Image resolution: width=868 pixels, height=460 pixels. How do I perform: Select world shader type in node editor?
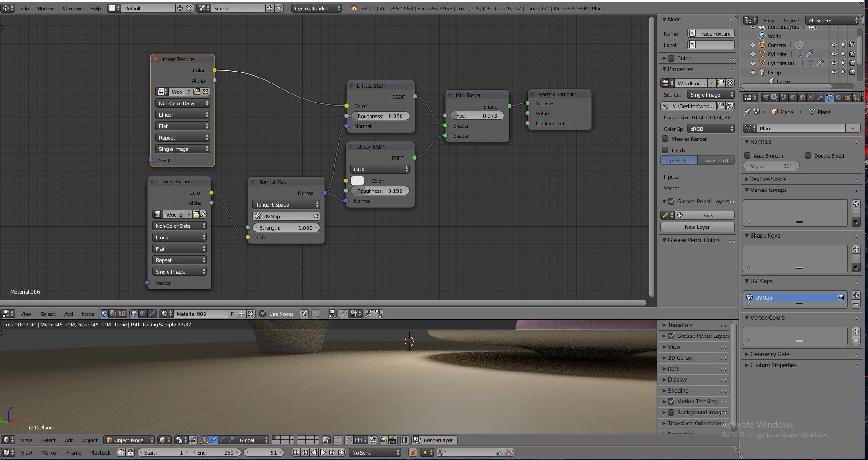pyautogui.click(x=143, y=314)
